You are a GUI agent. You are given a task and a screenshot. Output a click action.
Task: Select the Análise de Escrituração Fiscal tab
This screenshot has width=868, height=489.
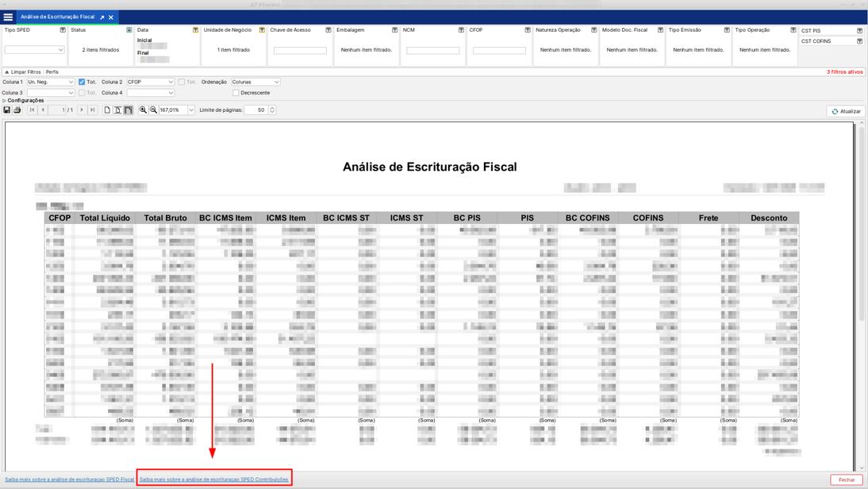click(x=57, y=17)
